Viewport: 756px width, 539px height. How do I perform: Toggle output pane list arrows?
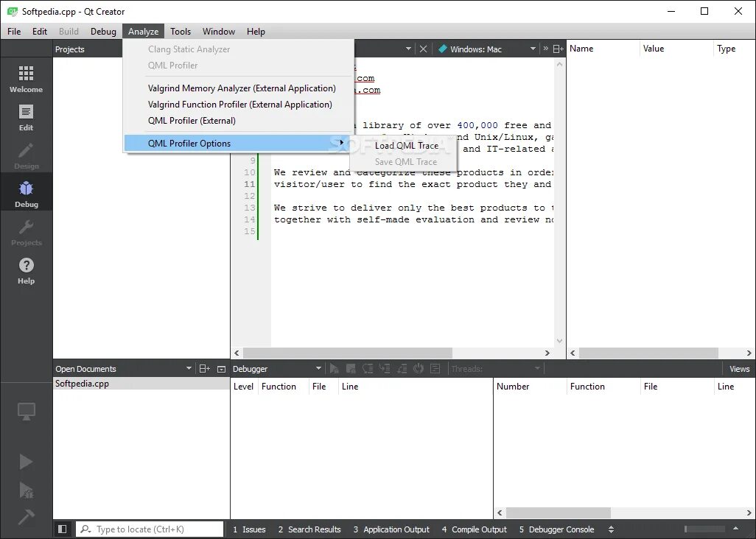point(611,529)
